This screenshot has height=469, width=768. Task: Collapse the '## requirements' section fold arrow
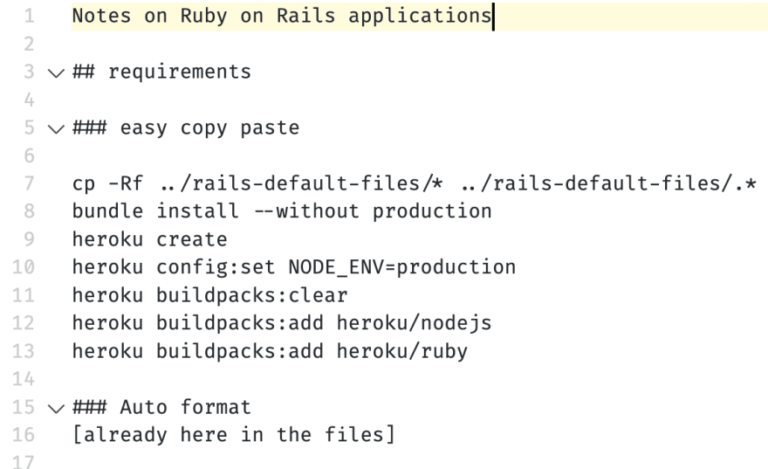(x=56, y=73)
